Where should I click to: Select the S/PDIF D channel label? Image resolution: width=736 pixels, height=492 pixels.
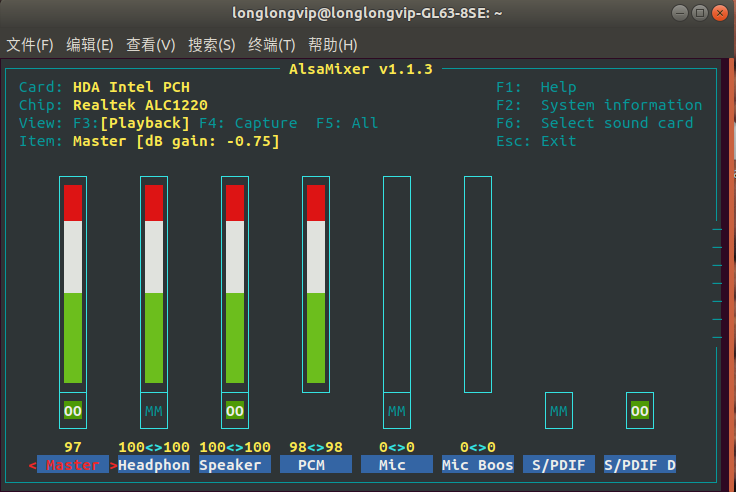pos(640,465)
